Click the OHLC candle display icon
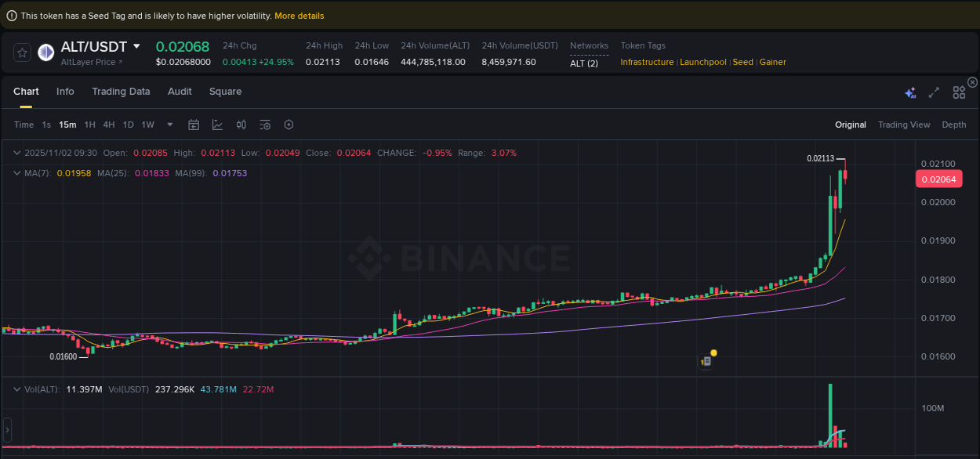Screen dimensions: 980x459 [241, 125]
